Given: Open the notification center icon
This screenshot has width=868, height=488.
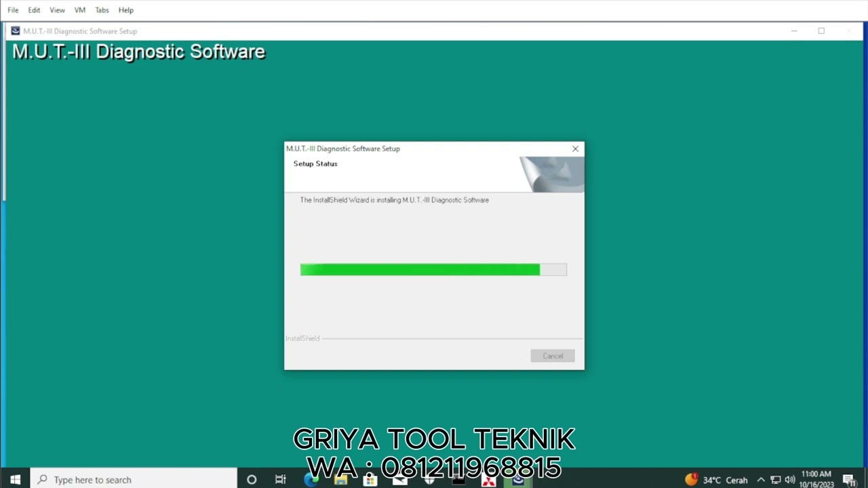Looking at the screenshot, I should click(849, 480).
